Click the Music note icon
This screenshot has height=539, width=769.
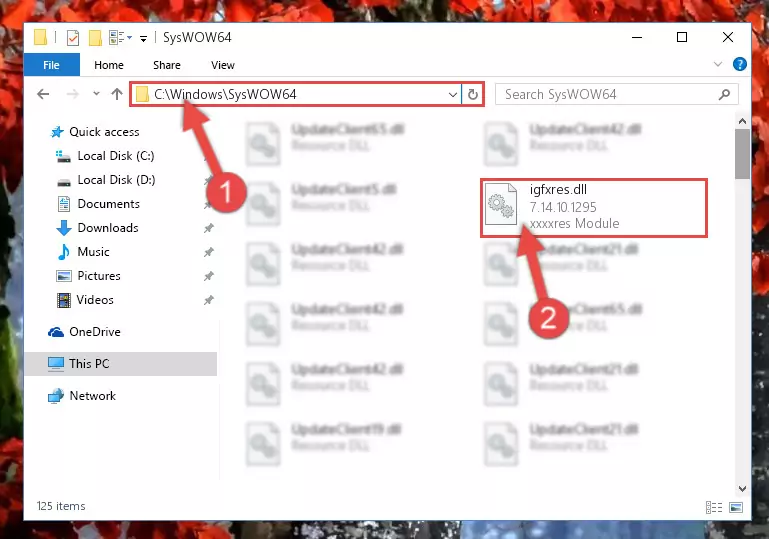point(64,252)
